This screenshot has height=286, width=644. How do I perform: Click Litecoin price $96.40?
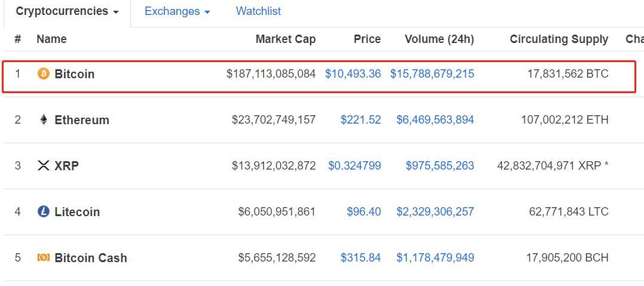pos(363,212)
